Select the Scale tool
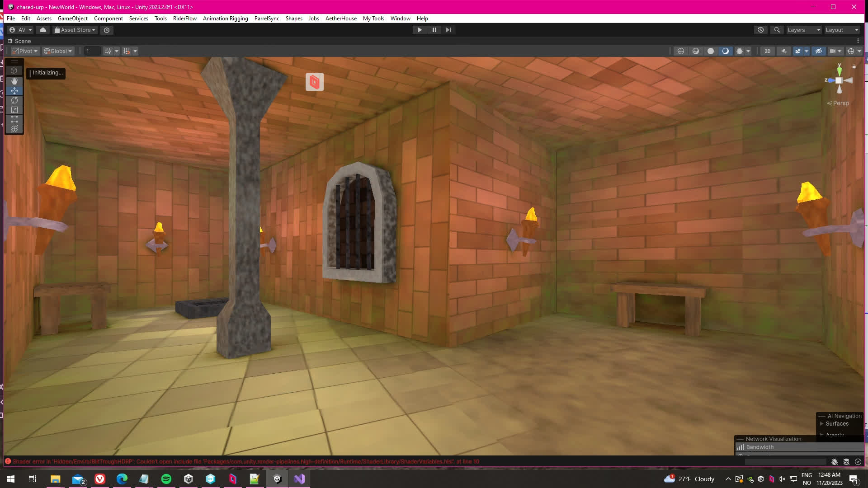This screenshot has width=868, height=488. tap(14, 110)
